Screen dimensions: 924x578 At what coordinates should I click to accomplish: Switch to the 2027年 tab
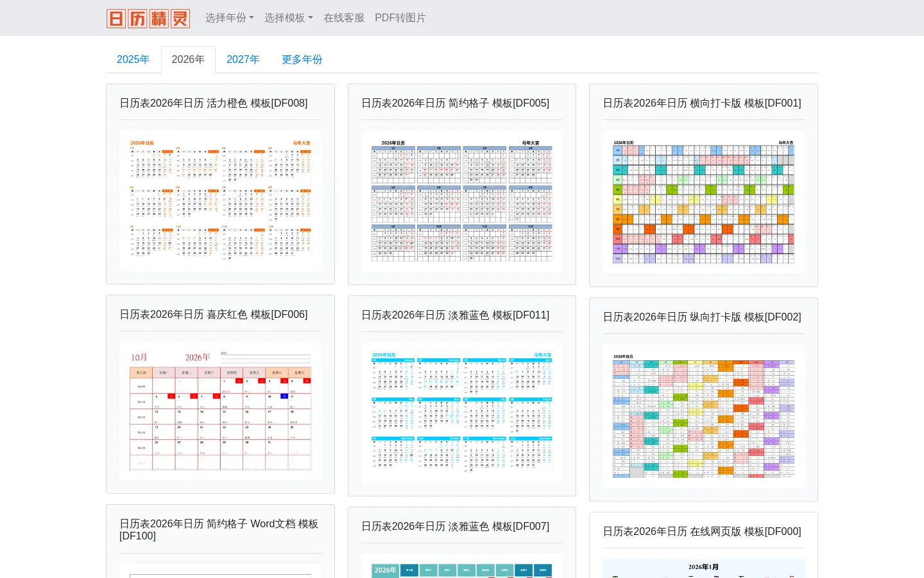pyautogui.click(x=243, y=60)
